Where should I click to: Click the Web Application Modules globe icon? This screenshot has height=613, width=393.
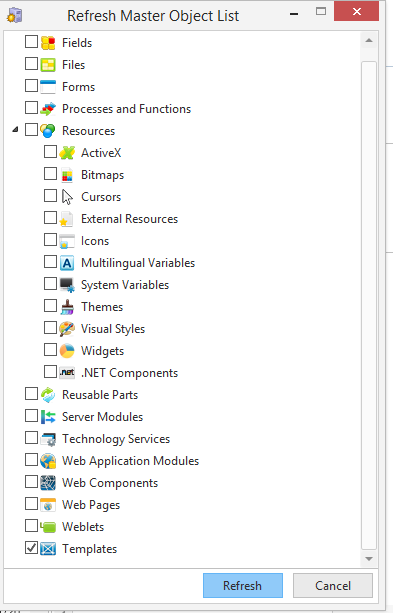[x=48, y=461]
